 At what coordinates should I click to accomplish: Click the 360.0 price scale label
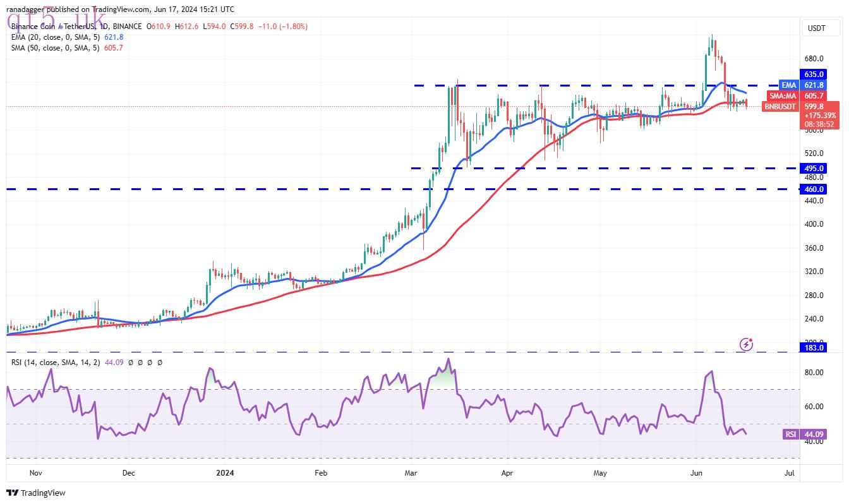815,248
